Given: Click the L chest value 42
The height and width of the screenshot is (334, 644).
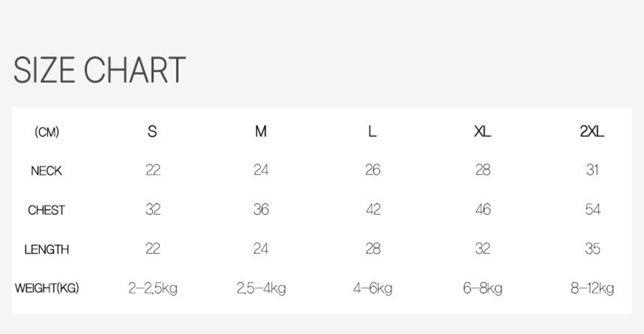Looking at the screenshot, I should 373,210.
